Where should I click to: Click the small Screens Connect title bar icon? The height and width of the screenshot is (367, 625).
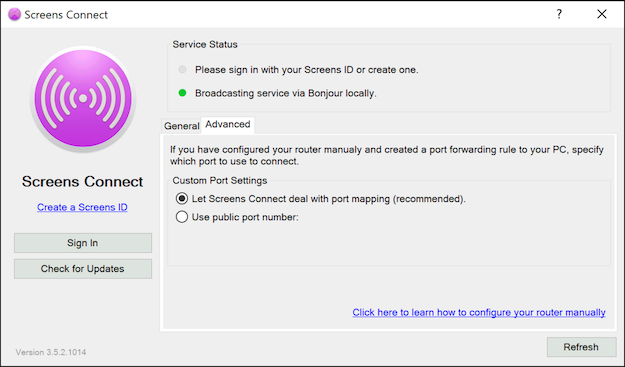14,14
